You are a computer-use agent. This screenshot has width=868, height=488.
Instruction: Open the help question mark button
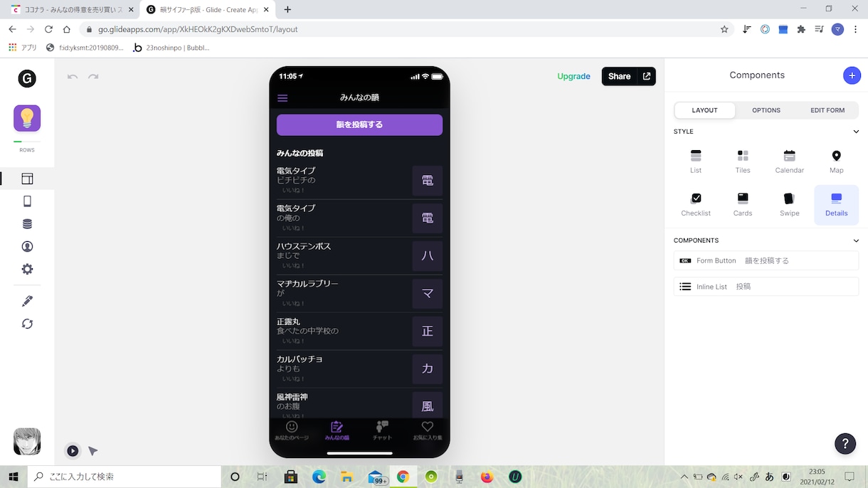tap(845, 443)
